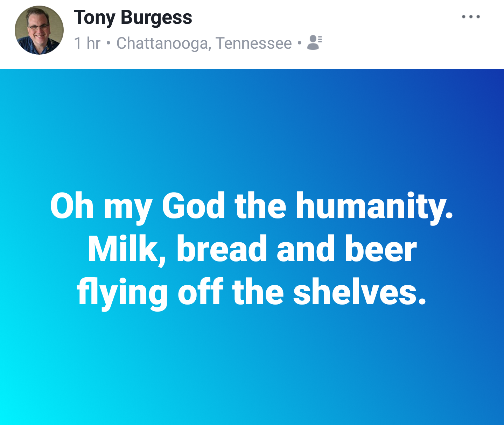Click the "flying off the shelves." line

252,292
